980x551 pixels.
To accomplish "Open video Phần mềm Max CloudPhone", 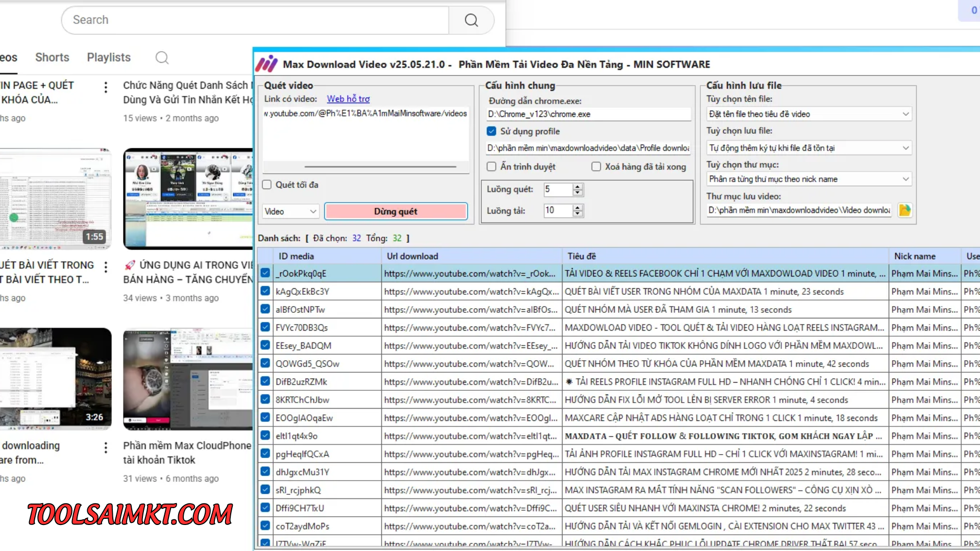I will click(187, 453).
